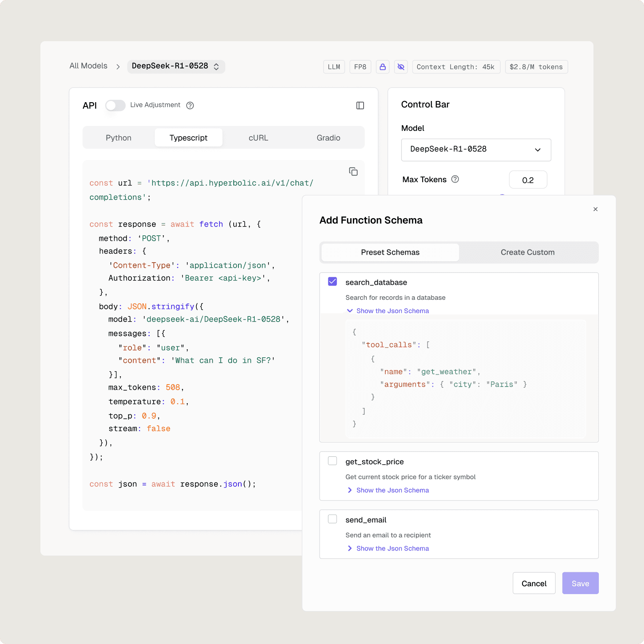Viewport: 644px width, 644px height.
Task: Check the send_email schema checkbox
Action: click(332, 519)
